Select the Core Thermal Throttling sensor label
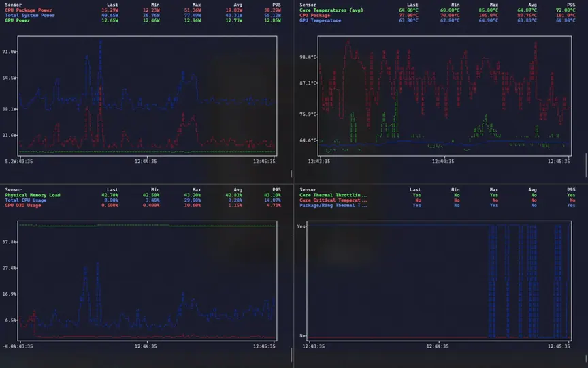This screenshot has width=588, height=368. pyautogui.click(x=333, y=195)
